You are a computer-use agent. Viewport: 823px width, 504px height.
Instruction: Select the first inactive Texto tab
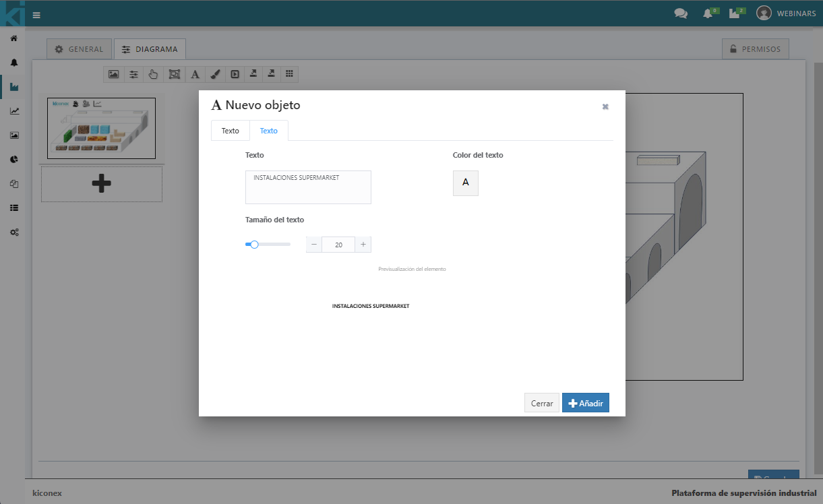pos(230,131)
